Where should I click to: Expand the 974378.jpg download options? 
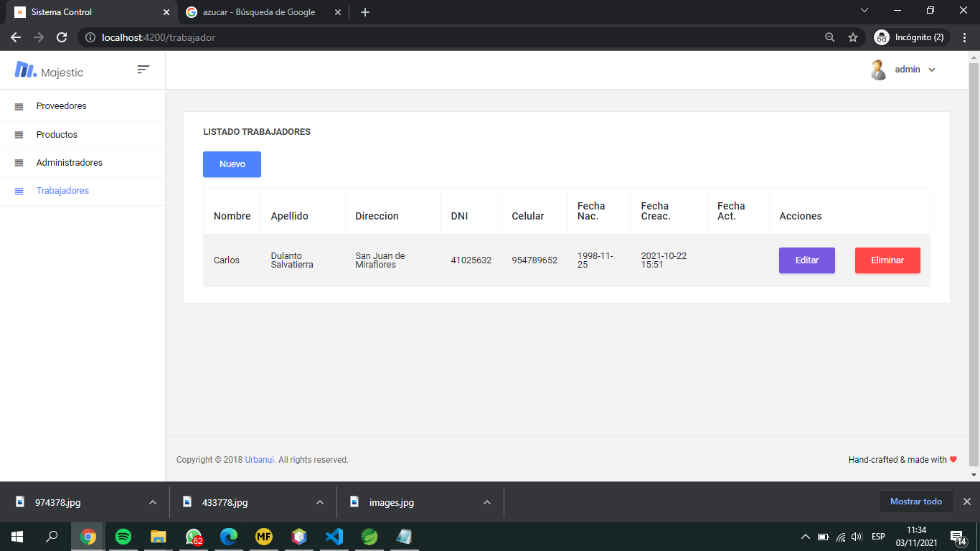(x=151, y=502)
